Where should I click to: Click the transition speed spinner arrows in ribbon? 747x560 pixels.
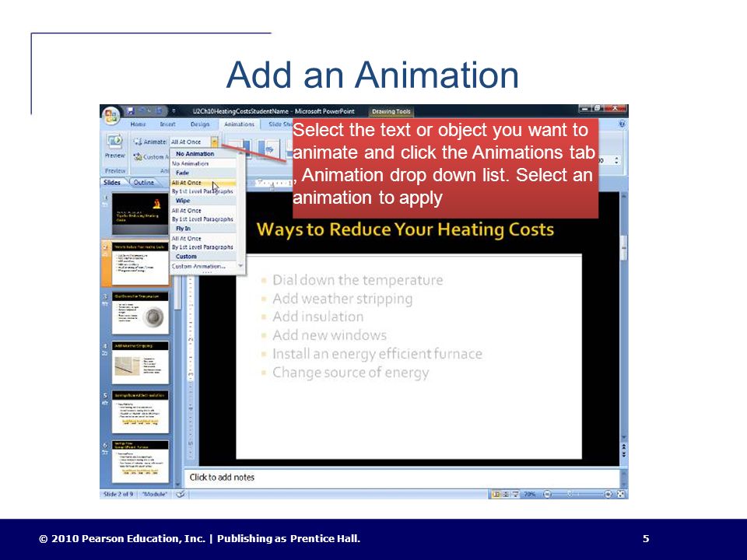(x=616, y=160)
